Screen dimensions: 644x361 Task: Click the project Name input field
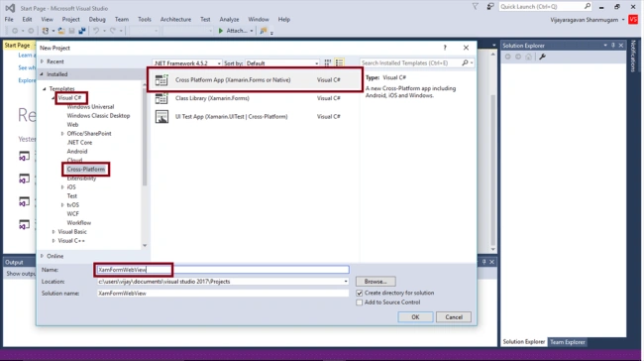click(223, 270)
